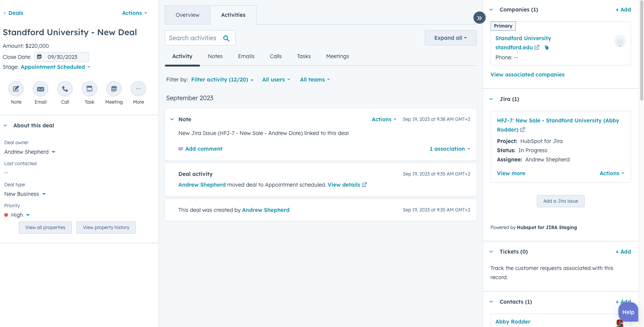Viewport: 644px width, 327px height.
Task: Add a company with + Add
Action: (623, 10)
